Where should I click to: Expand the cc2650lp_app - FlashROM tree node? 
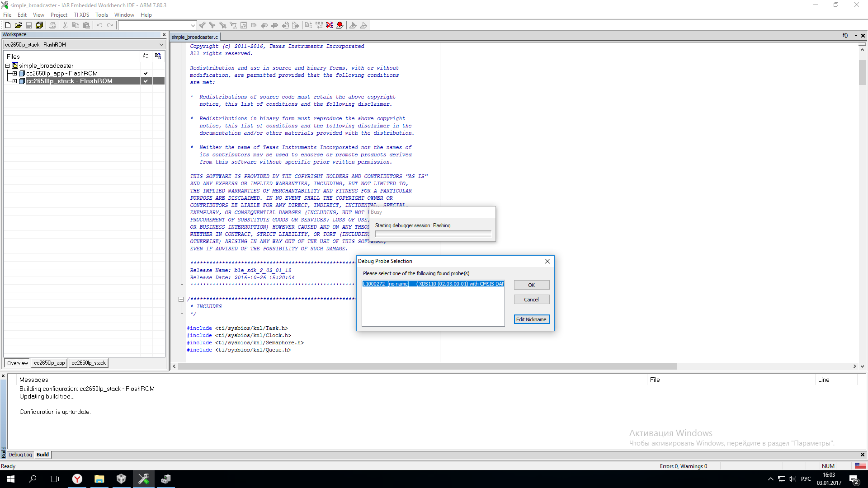click(14, 73)
